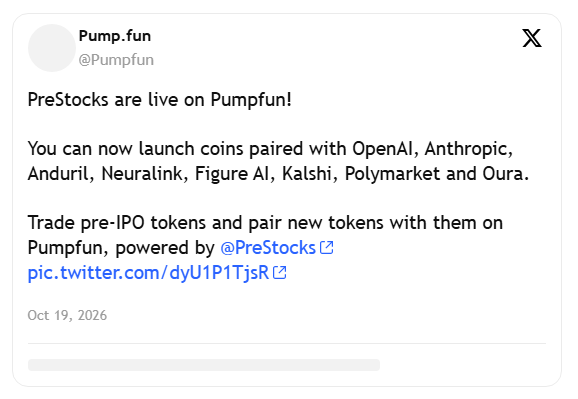The image size is (578, 399).
Task: Click the word 'Neuralink' in the tweet
Action: (142, 173)
